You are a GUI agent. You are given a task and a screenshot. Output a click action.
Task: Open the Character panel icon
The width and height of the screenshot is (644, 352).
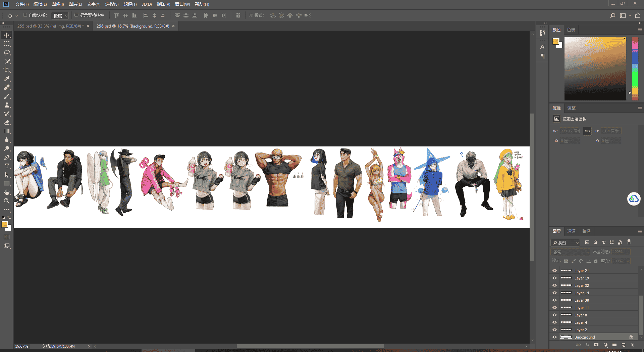pos(543,47)
